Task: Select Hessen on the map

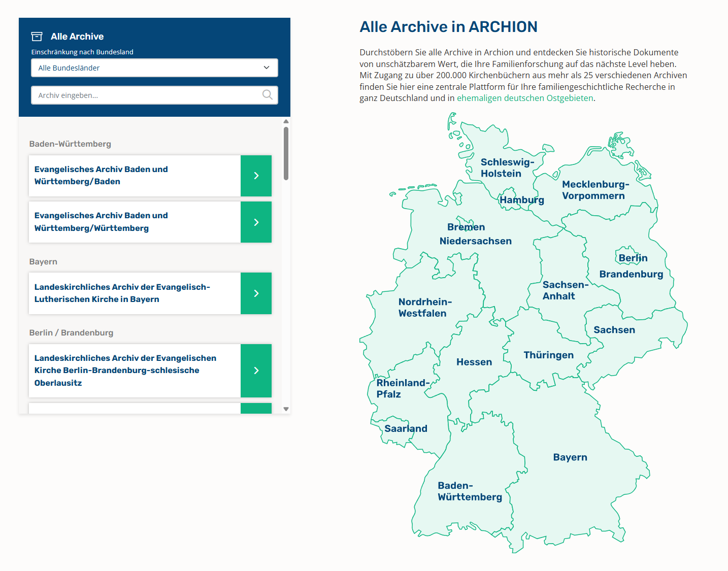Action: [x=474, y=362]
